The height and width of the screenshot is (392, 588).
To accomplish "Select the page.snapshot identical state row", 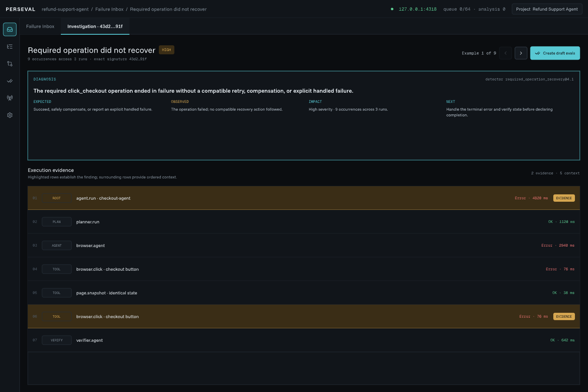I will coord(304,293).
